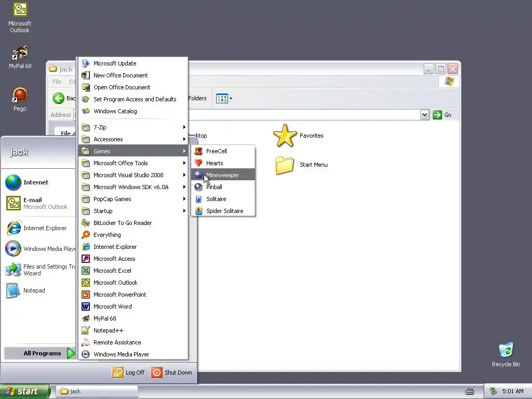Click the Pinball ball icon
Screen dimensions: 532x399
(198, 187)
